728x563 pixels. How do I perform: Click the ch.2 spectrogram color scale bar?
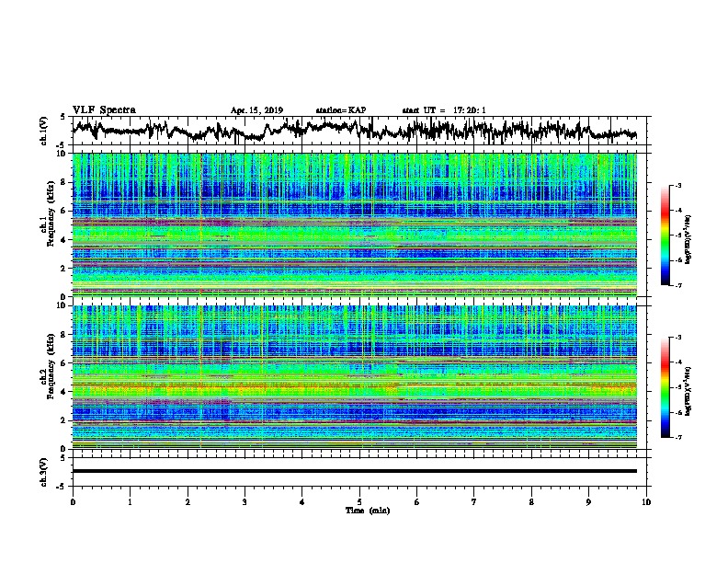tap(665, 387)
